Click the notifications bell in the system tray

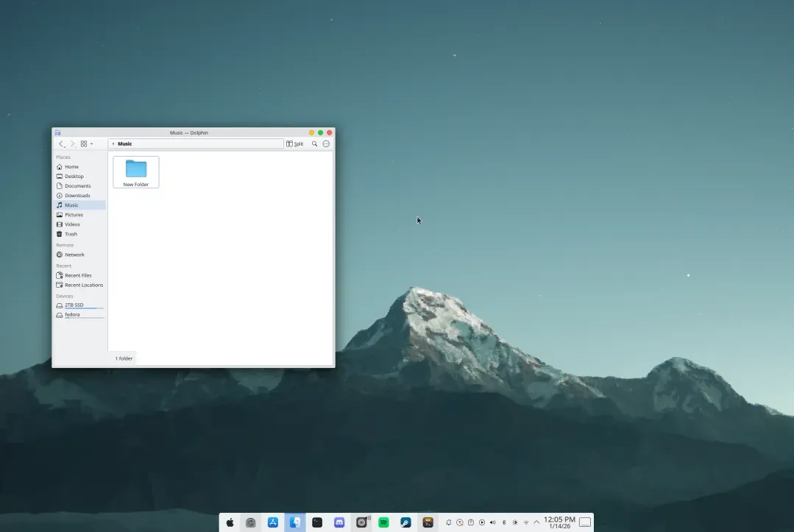pyautogui.click(x=448, y=521)
